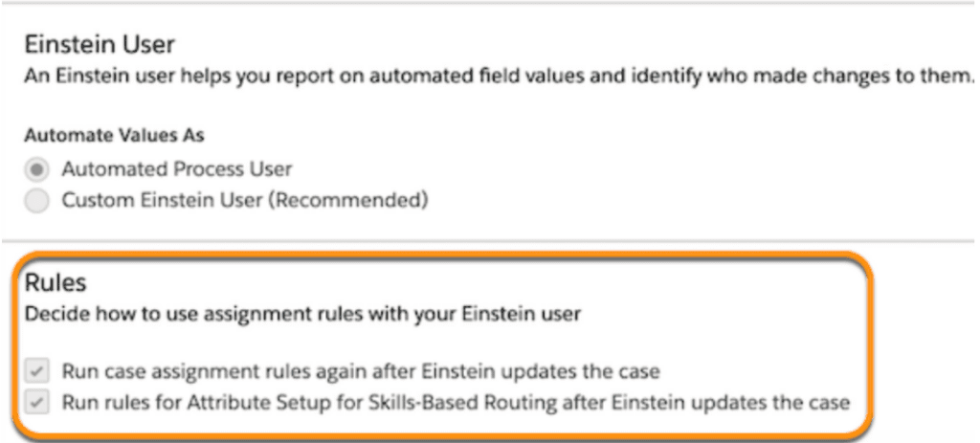Viewport: 980px width, 443px height.
Task: Click "identify who made changes to them" text
Action: tap(831, 77)
